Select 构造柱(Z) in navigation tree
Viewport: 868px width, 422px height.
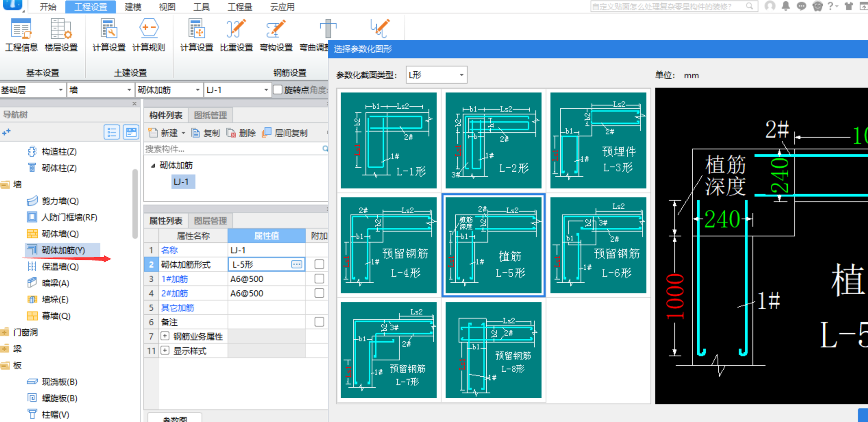tap(52, 152)
